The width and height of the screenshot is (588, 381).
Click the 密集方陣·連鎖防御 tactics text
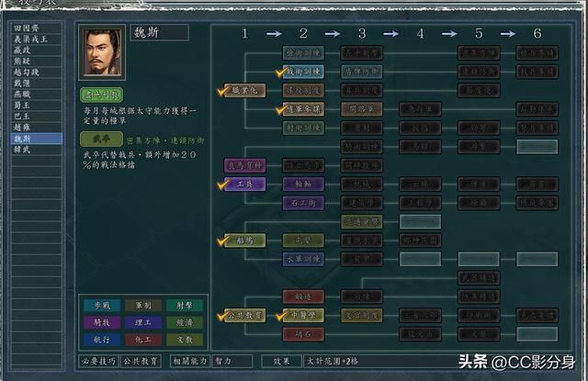(x=165, y=140)
